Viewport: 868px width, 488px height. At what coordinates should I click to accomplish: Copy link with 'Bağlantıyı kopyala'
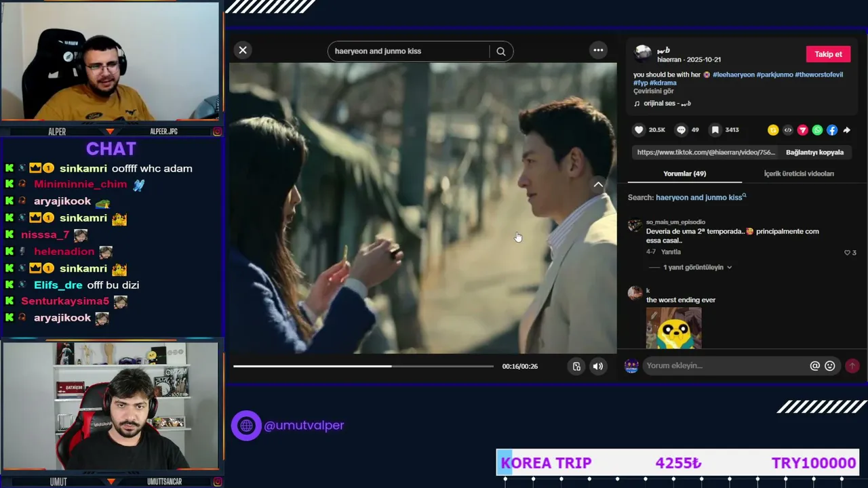[x=814, y=152]
